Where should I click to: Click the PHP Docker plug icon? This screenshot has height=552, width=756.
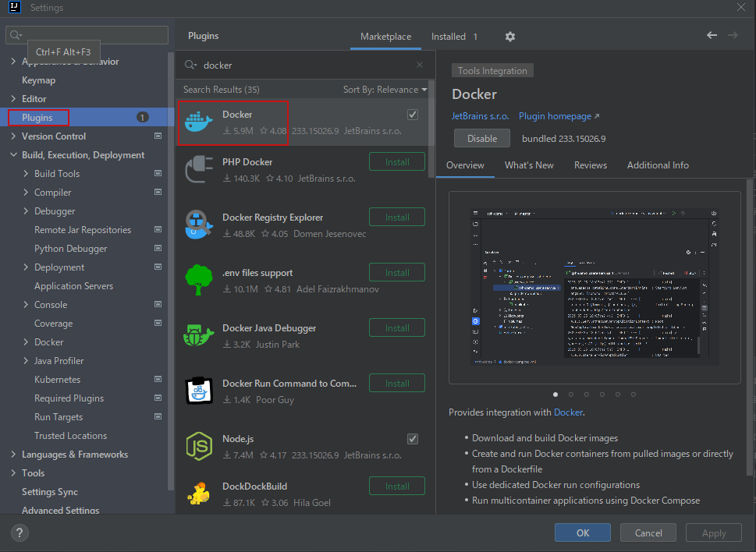coord(199,169)
